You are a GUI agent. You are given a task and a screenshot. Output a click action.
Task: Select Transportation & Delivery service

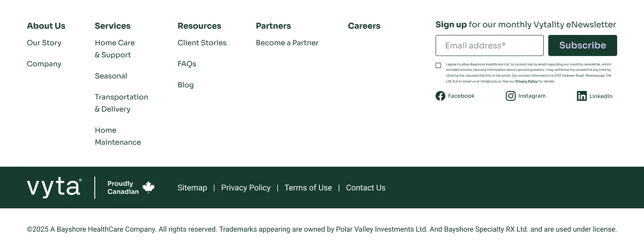tap(121, 103)
